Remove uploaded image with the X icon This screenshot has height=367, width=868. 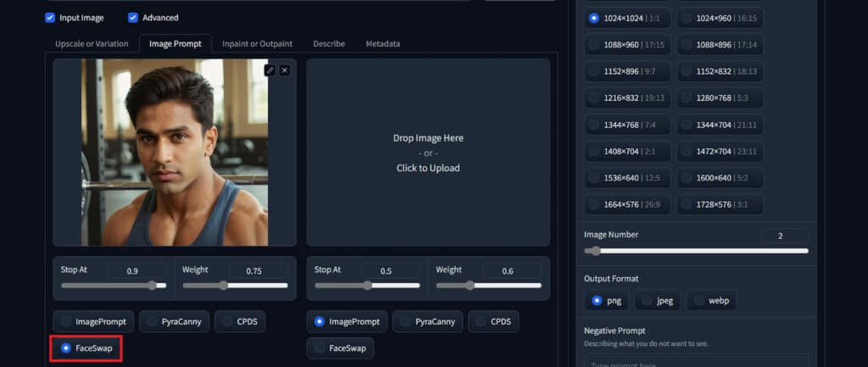285,70
